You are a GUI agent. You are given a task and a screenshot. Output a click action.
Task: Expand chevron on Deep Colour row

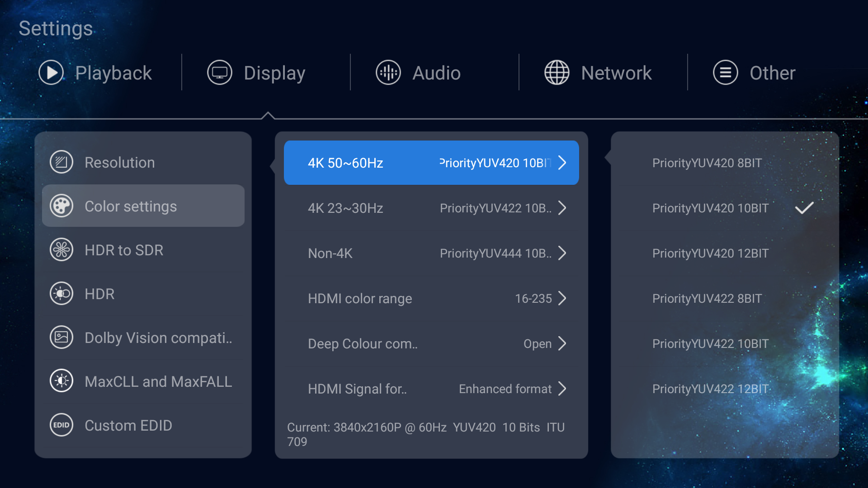(x=562, y=343)
